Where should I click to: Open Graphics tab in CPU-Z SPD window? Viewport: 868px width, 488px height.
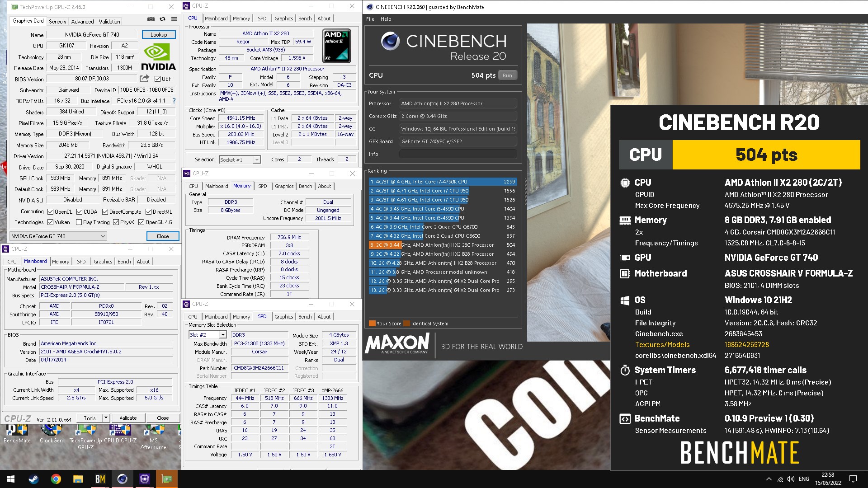point(283,317)
